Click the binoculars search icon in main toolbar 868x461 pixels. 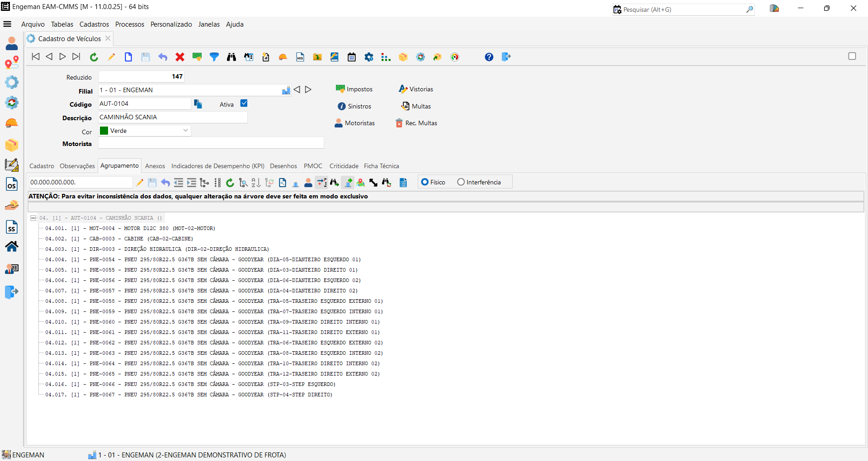point(231,57)
